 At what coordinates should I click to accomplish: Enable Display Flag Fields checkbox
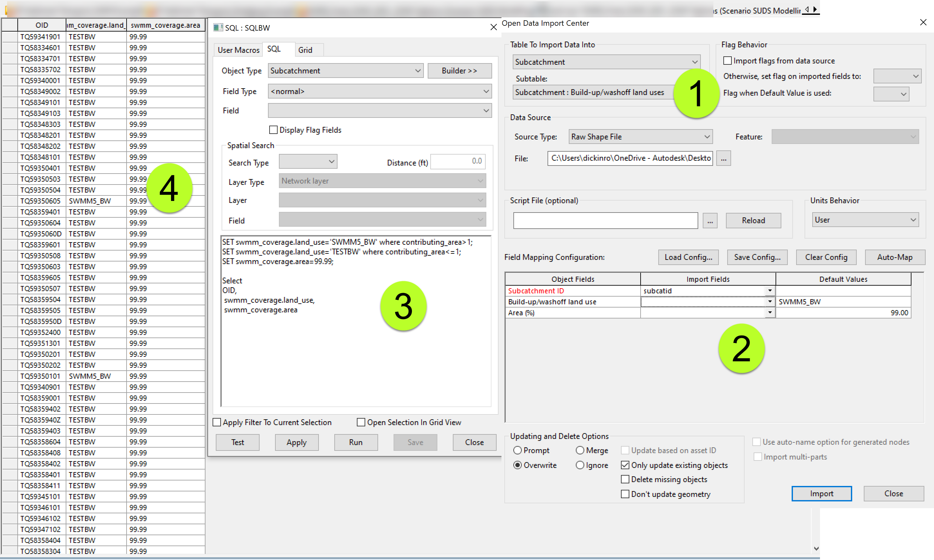coord(273,130)
